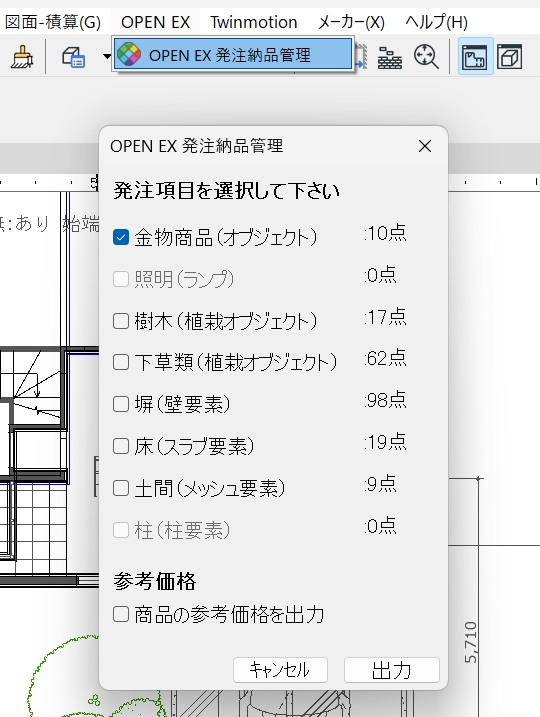
Task: Enable 商品の参考価格を出力 checkbox
Action: point(121,614)
